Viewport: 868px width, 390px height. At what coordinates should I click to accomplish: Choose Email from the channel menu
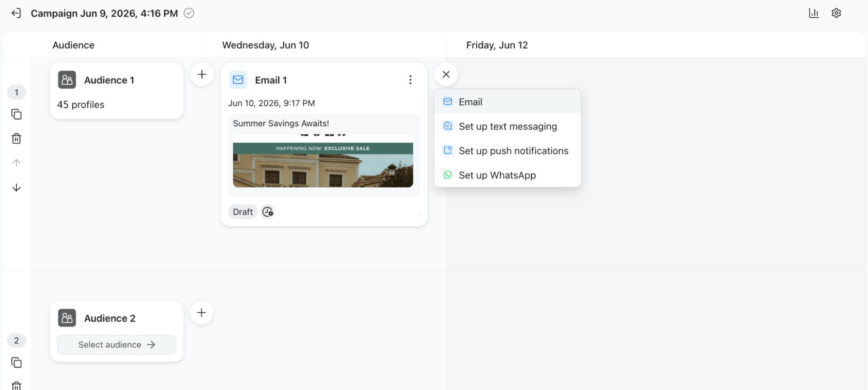coord(507,102)
